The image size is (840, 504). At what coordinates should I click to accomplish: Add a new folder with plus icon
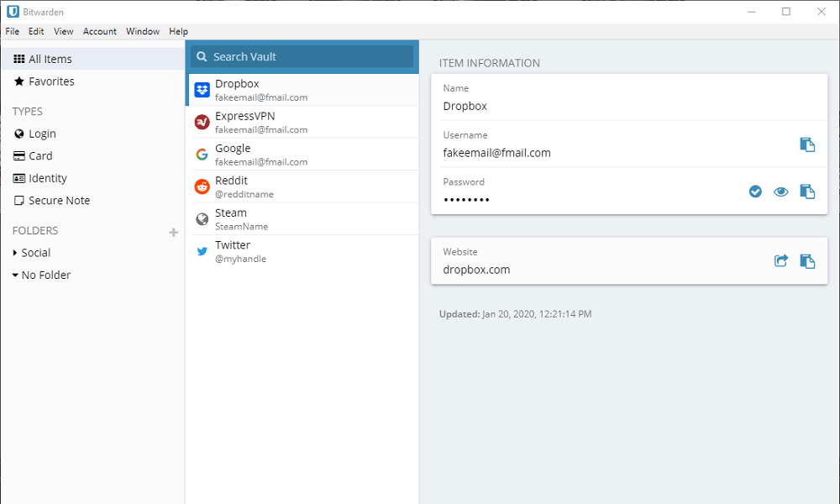pos(174,233)
